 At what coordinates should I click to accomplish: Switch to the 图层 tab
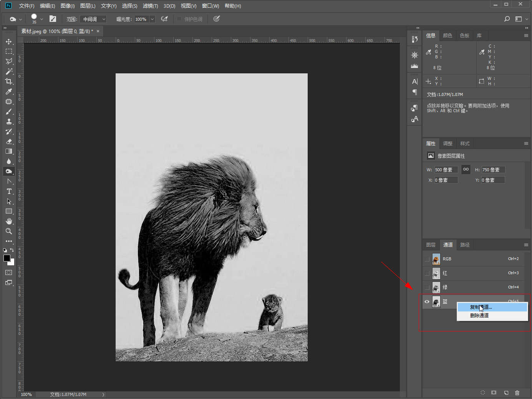(431, 245)
